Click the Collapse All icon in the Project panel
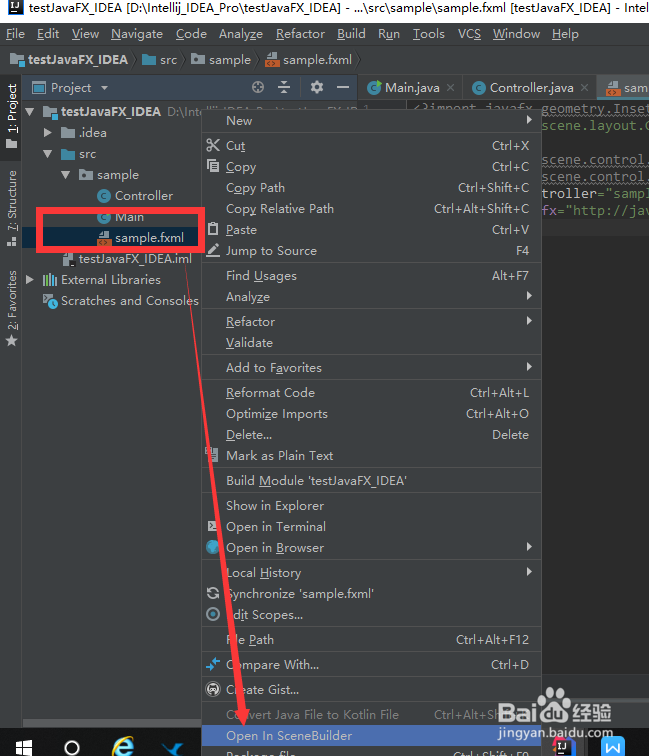 point(284,87)
